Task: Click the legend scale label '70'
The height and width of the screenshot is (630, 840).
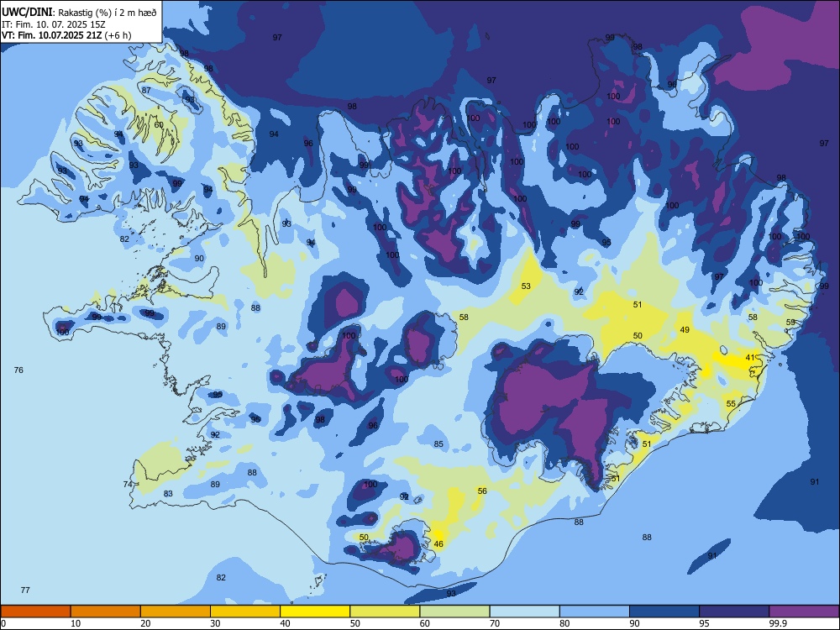Action: (495, 623)
